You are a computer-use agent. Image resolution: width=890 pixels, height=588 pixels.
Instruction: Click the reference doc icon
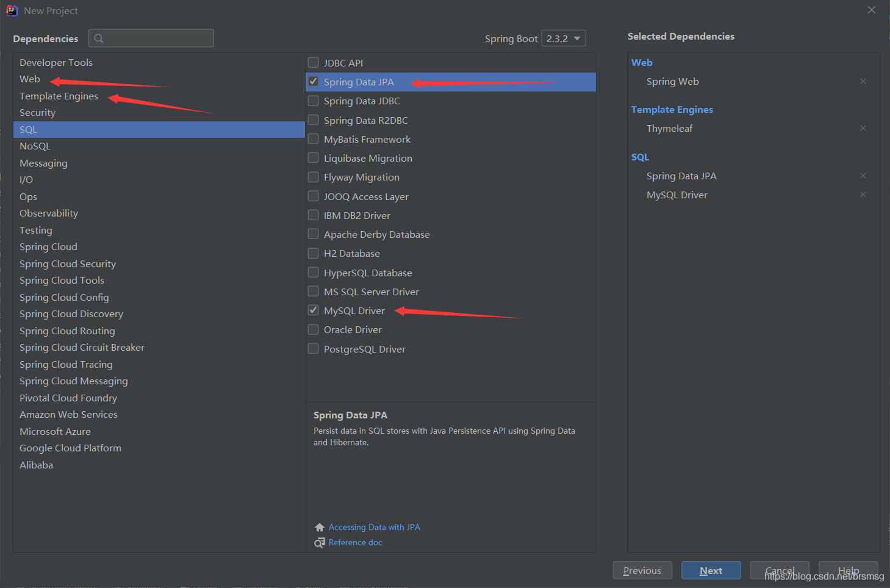[x=319, y=543]
